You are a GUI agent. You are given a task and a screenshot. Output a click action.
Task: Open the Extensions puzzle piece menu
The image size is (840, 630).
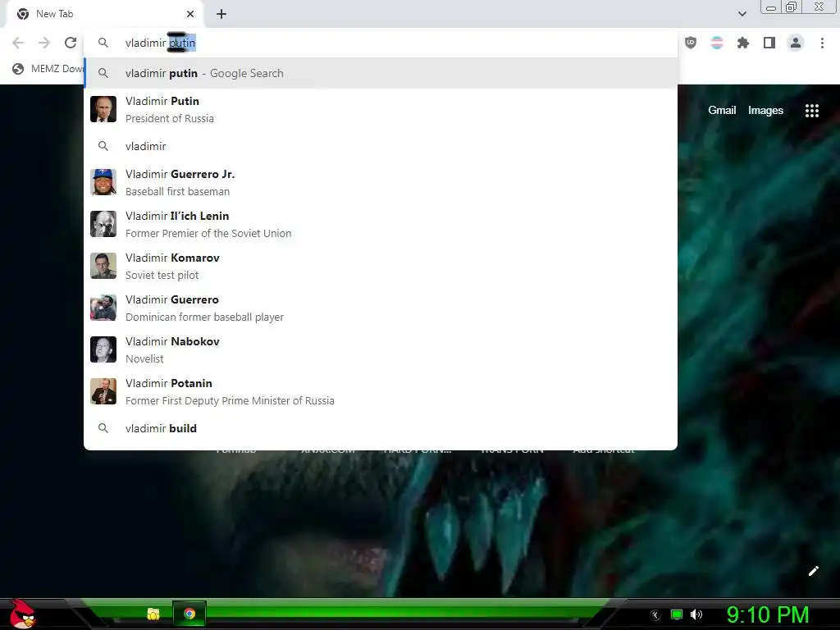tap(743, 43)
